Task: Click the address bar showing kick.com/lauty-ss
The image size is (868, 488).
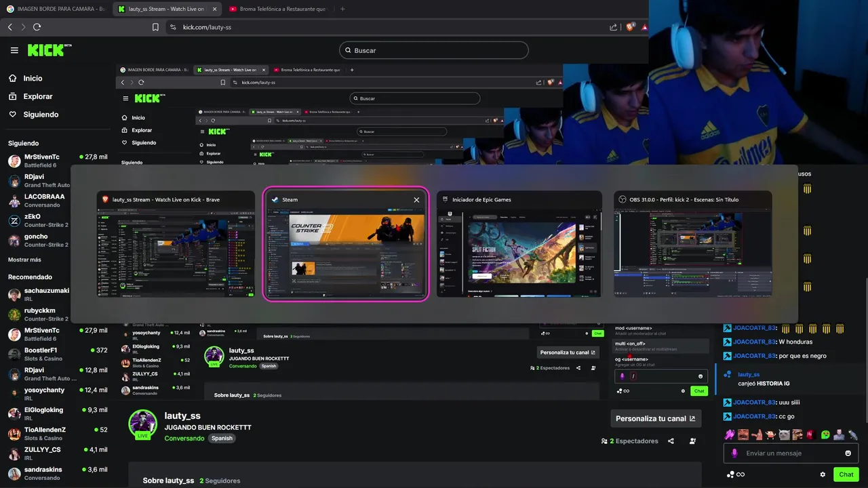Action: tap(387, 27)
